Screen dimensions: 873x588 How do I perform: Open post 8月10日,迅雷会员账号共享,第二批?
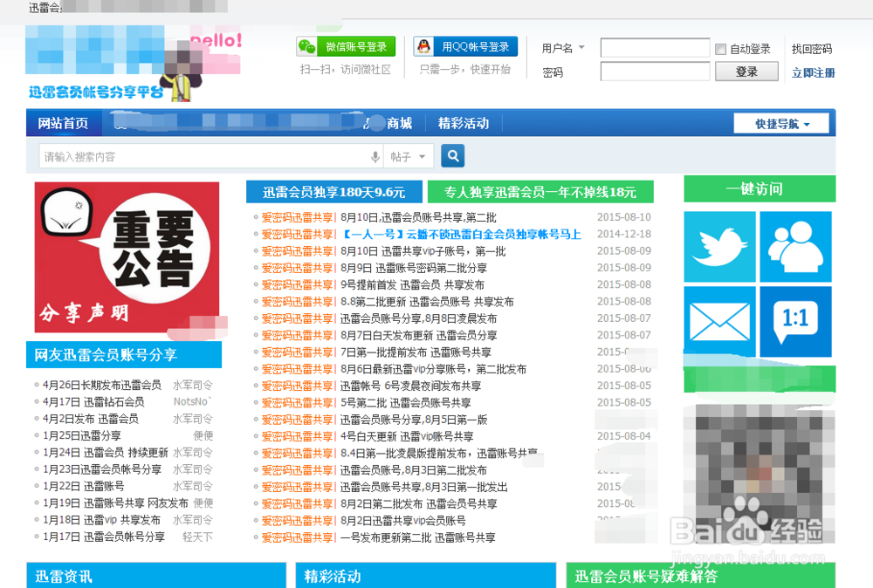418,217
